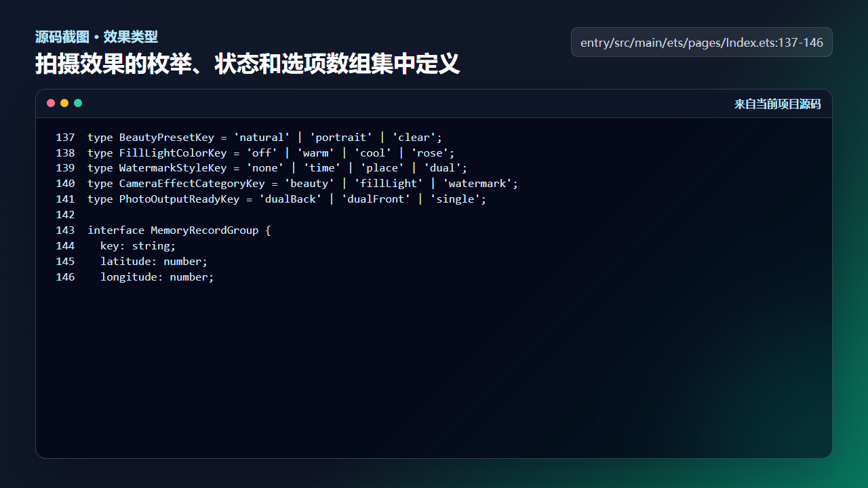Screen dimensions: 868x488
Task: Click the 'fillLight' string literal
Action: [x=389, y=184]
